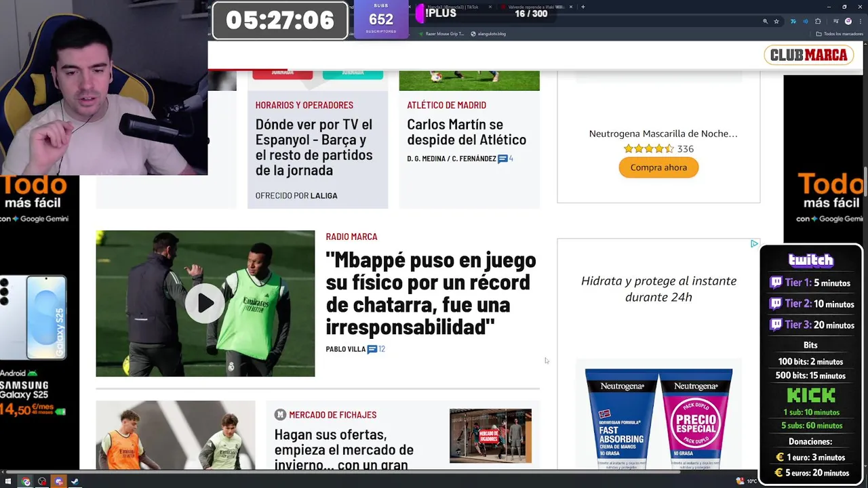Close the 'Valverde reprende' tab

(x=570, y=7)
